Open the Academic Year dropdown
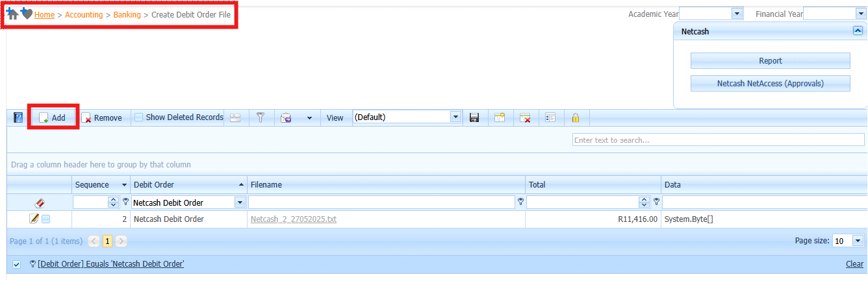This screenshot has width=868, height=281. pos(737,14)
